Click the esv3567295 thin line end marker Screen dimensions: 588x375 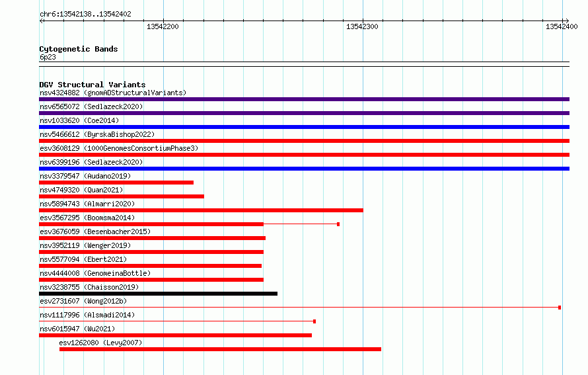[x=338, y=224]
